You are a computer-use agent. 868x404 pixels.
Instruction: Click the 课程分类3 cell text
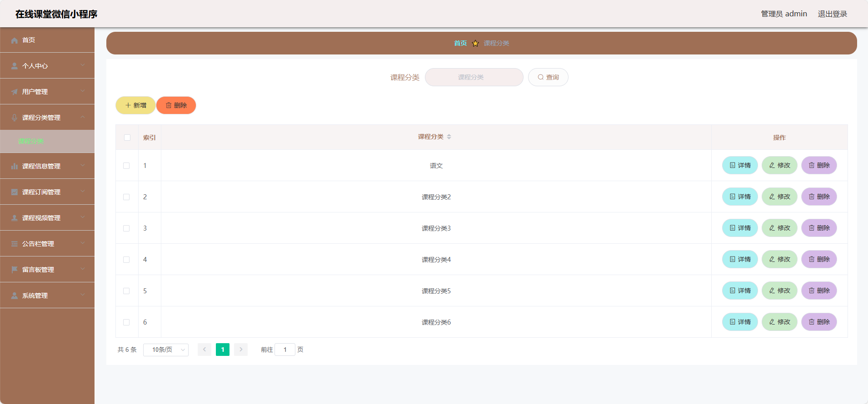pyautogui.click(x=436, y=228)
